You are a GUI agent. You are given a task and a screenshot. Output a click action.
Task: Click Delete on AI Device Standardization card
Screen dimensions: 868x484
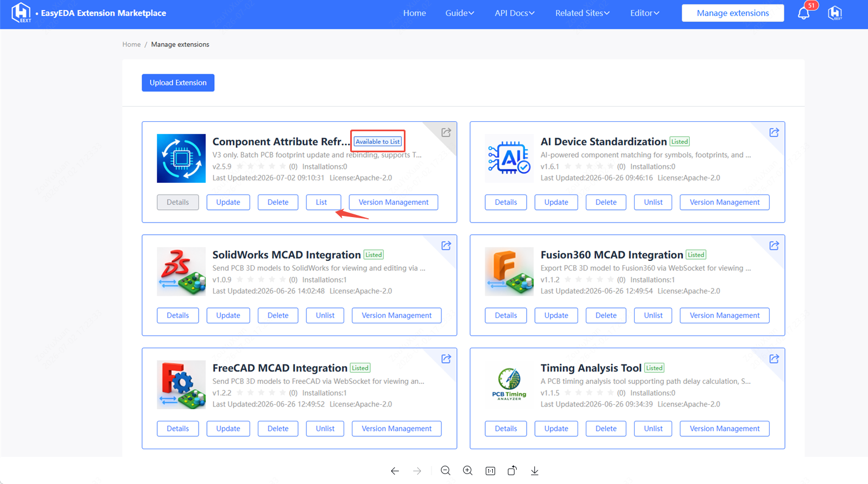[606, 202]
